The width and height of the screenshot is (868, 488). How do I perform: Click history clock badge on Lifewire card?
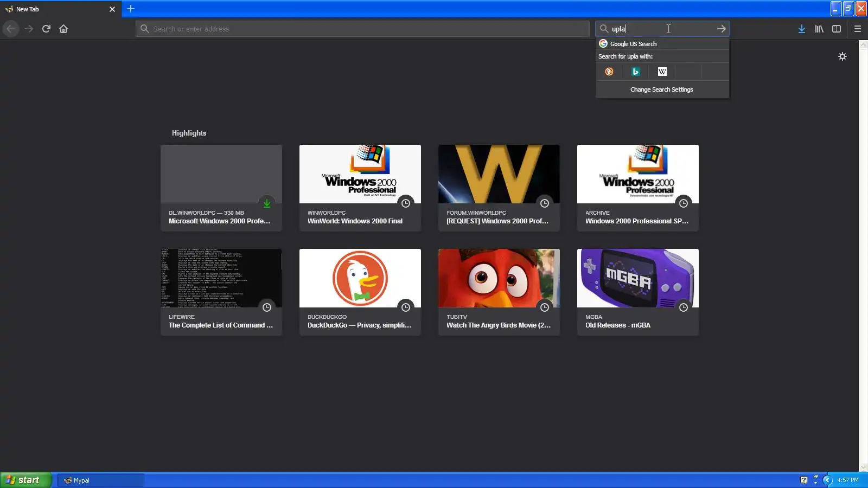click(267, 307)
